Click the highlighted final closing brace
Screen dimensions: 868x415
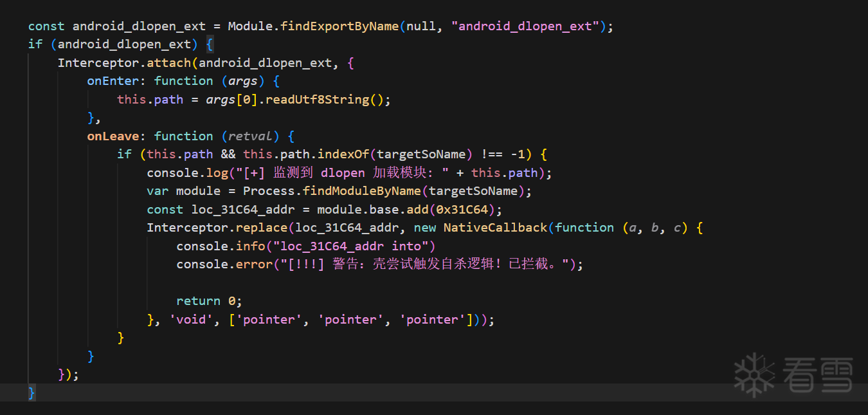[x=32, y=393]
